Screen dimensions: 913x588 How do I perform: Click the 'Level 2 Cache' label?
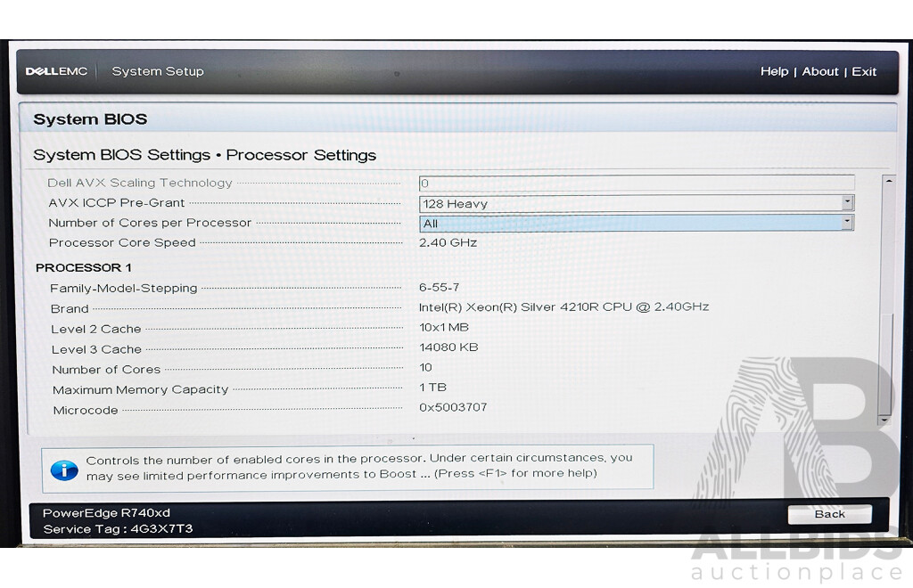pyautogui.click(x=96, y=329)
